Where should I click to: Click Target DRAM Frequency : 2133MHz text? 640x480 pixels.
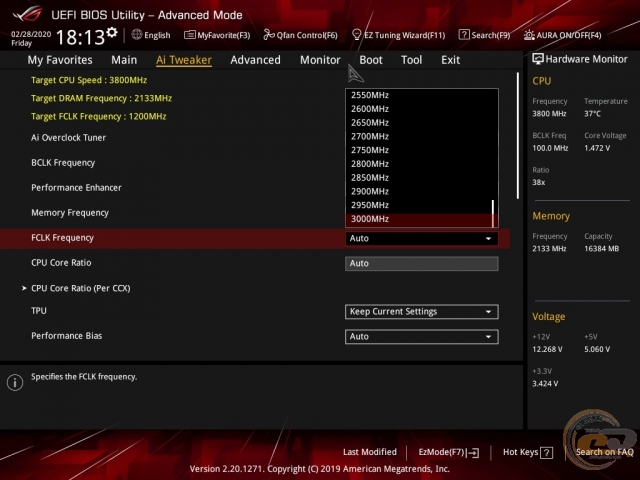101,98
